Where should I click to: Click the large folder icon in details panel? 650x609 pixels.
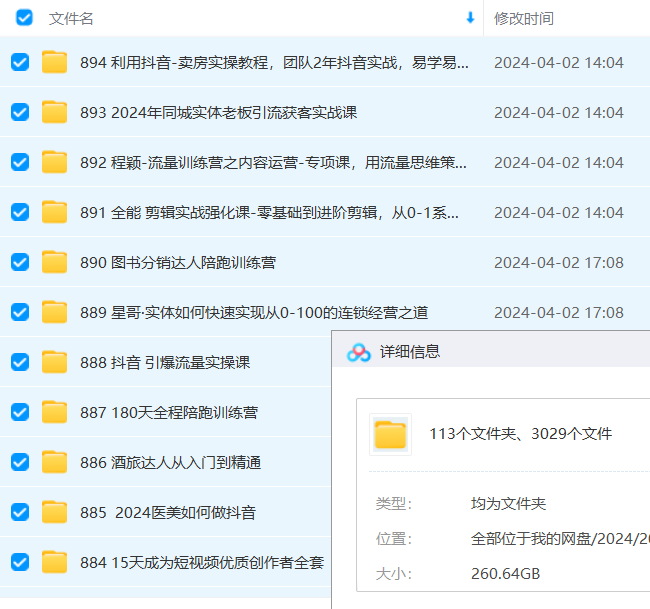[390, 434]
